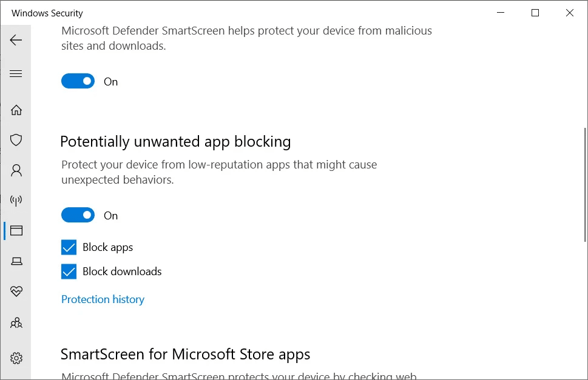
Task: Open Virus & threat protection shield icon
Action: pyautogui.click(x=16, y=140)
